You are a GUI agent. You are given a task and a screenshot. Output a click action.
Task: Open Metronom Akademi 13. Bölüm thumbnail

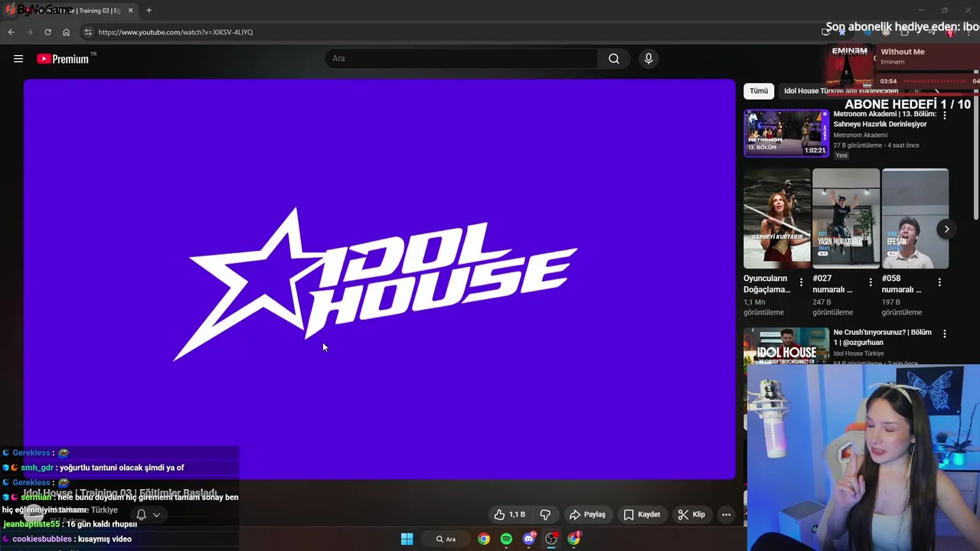(786, 133)
